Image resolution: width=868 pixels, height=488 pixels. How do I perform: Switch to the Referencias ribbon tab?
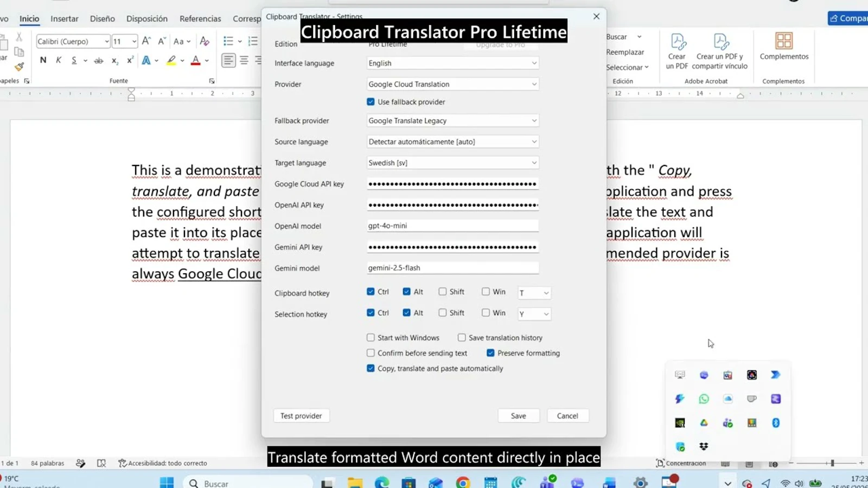click(x=200, y=18)
